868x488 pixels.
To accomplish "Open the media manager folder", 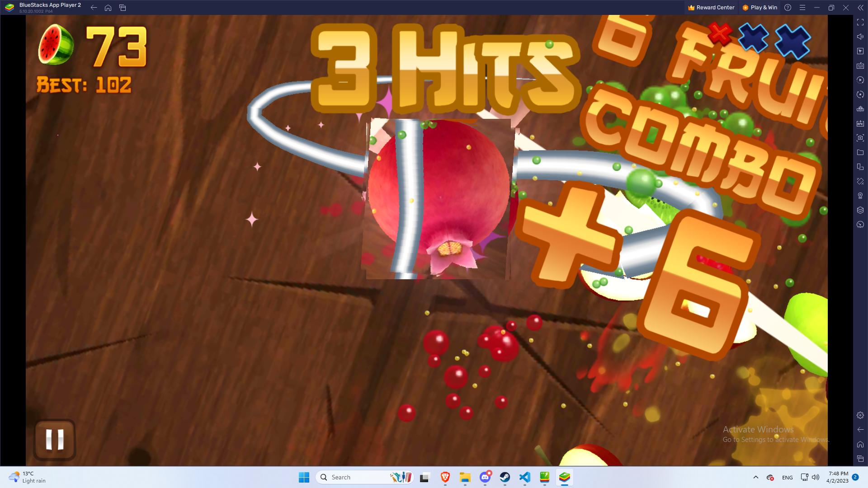I will pos(860,152).
